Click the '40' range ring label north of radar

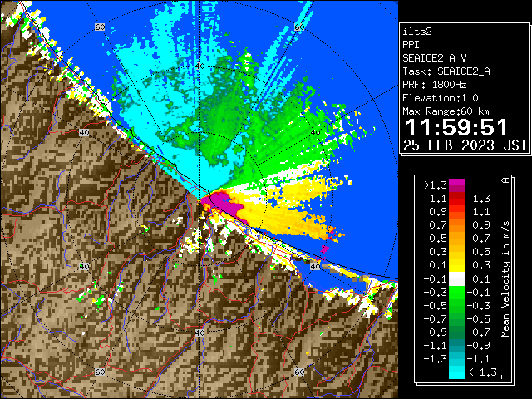coord(199,66)
